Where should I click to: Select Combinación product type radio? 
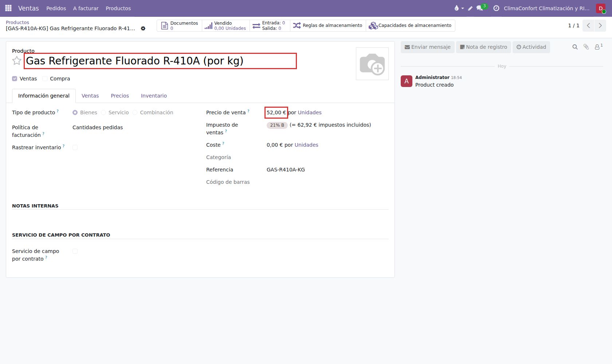(x=135, y=112)
